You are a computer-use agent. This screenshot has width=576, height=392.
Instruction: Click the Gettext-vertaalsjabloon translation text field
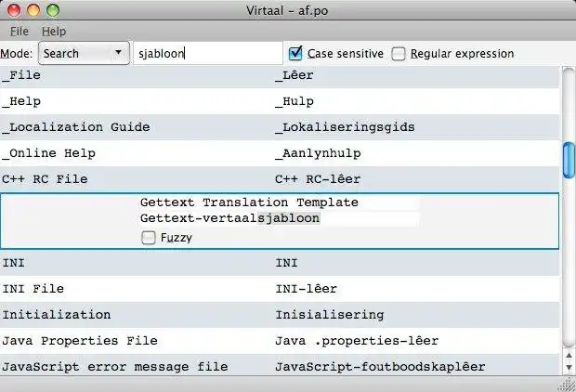tap(279, 219)
